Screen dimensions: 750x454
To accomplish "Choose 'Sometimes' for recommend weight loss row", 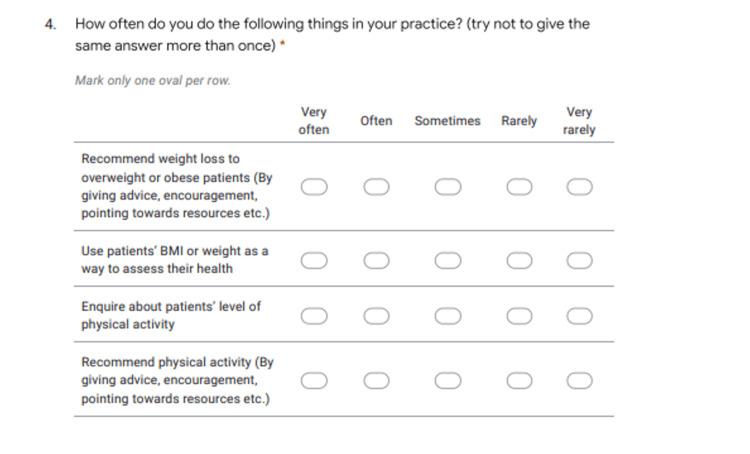I will [448, 187].
